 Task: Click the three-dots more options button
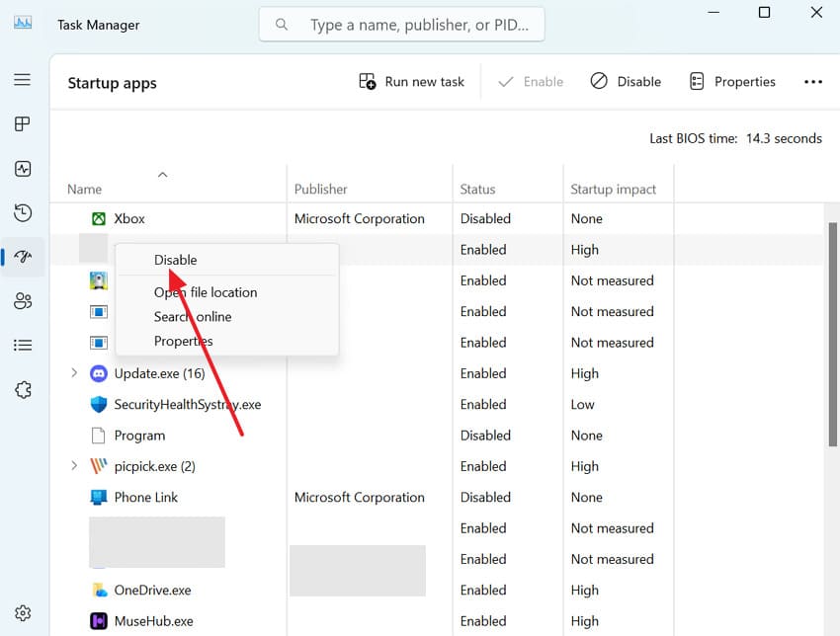[x=813, y=82]
